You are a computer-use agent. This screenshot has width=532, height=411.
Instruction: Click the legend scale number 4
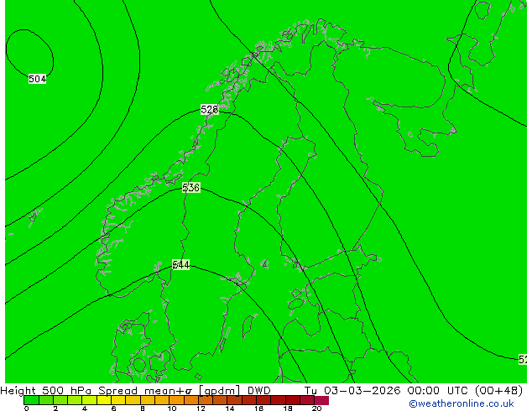click(85, 408)
